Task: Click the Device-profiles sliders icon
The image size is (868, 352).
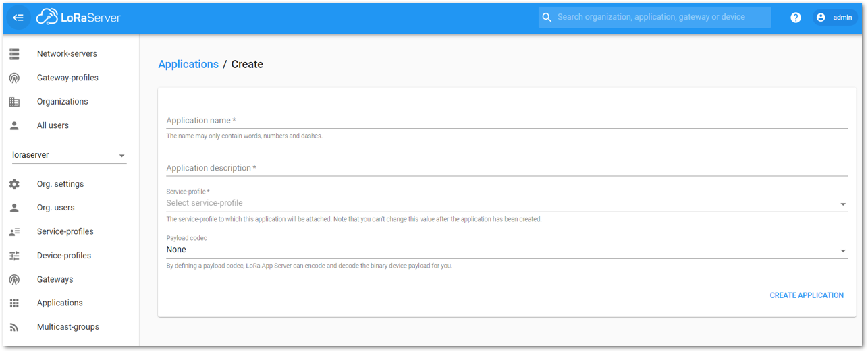Action: [x=14, y=256]
